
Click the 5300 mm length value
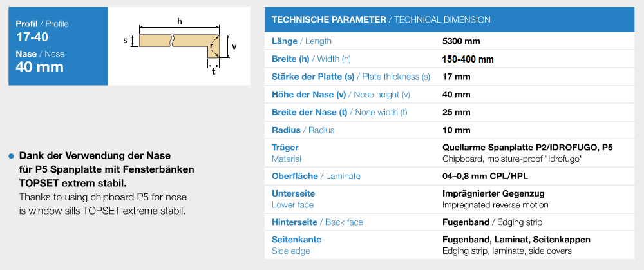[461, 41]
